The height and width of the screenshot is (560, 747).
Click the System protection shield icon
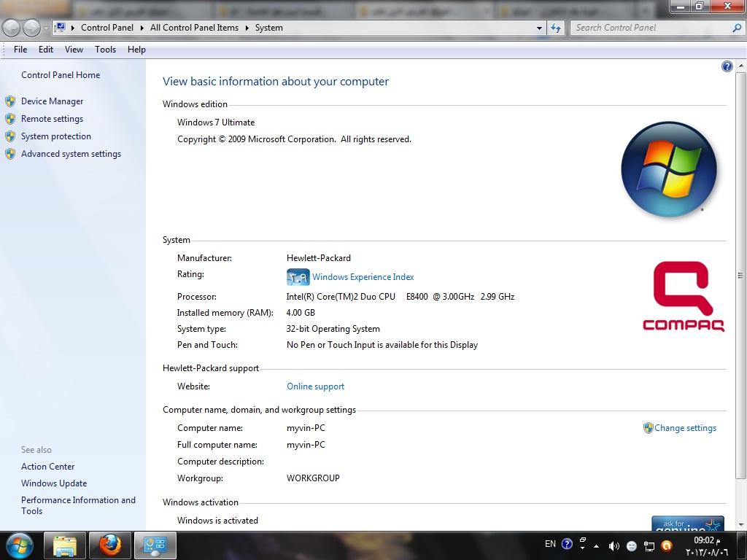coord(10,136)
